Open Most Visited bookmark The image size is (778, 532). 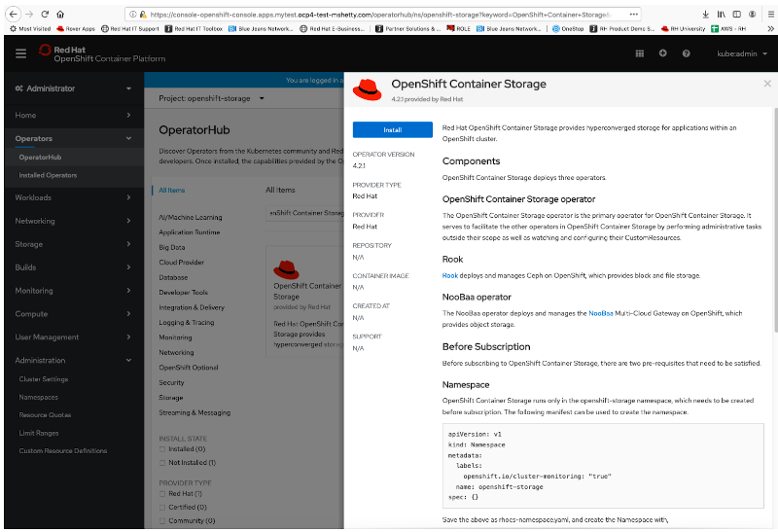point(30,29)
